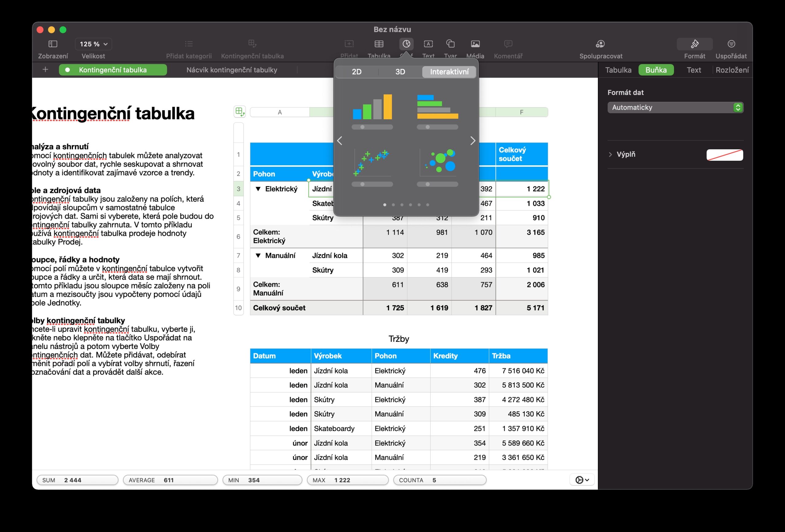The width and height of the screenshot is (785, 532).
Task: Switch to Nácvik kontingenční tabulky sheet
Action: 232,70
